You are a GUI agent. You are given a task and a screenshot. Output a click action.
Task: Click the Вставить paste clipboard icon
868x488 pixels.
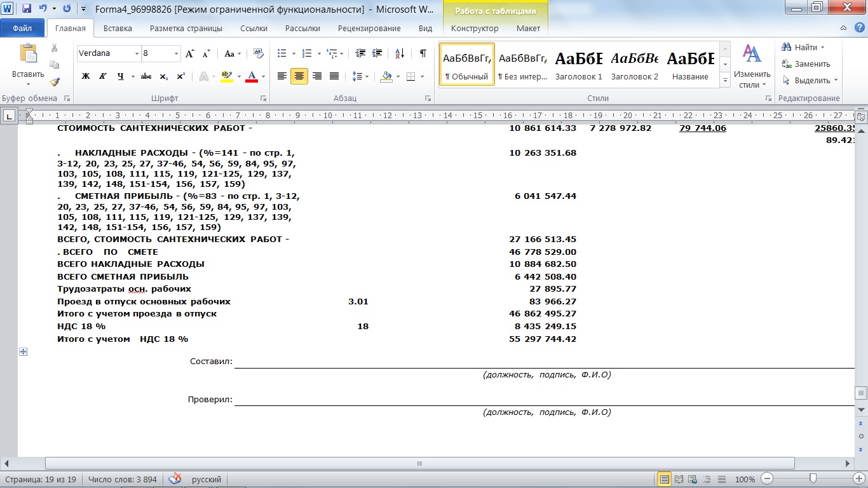pyautogui.click(x=28, y=53)
